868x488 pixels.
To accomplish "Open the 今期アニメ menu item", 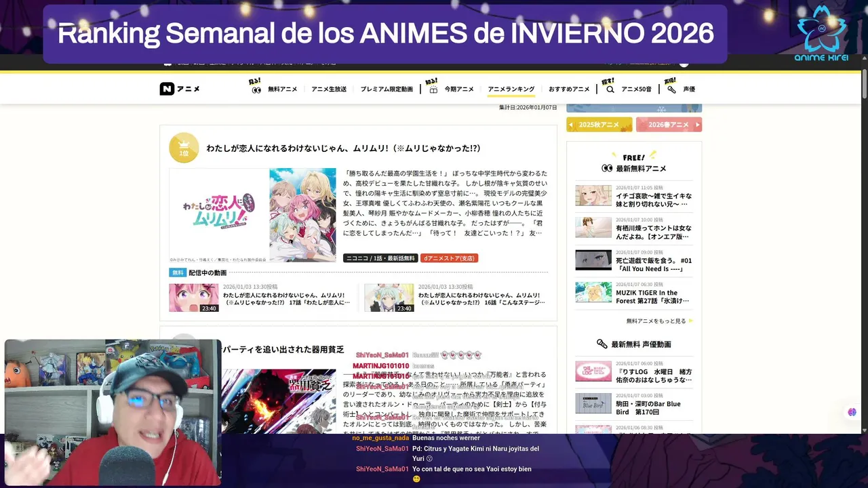I will pyautogui.click(x=459, y=89).
